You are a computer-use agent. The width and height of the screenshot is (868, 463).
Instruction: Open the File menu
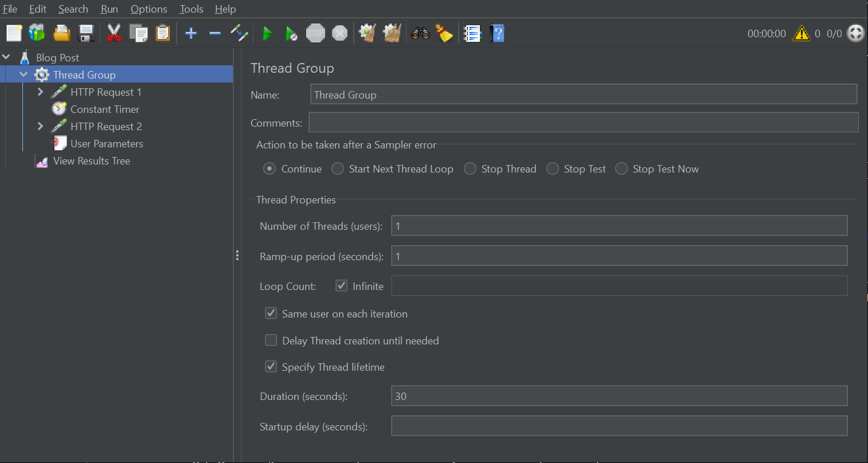pos(10,9)
